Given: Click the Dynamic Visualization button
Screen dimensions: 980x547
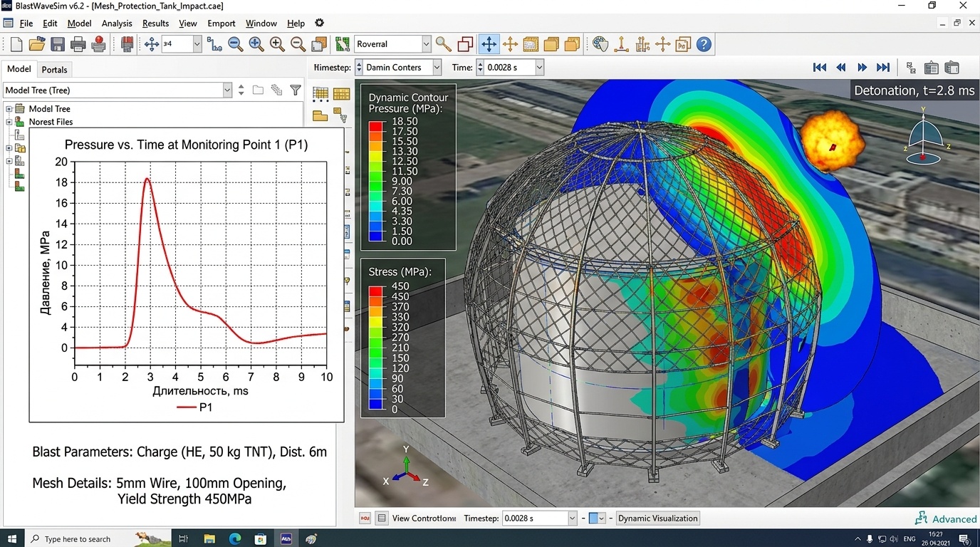Looking at the screenshot, I should click(x=658, y=519).
